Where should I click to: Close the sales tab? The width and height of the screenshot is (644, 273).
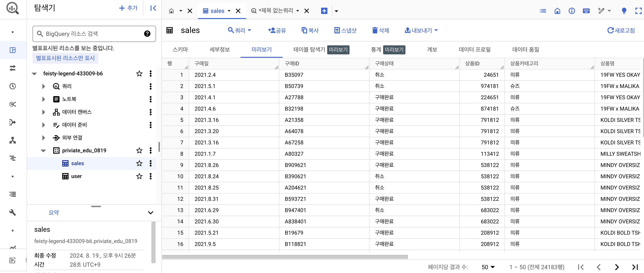[x=238, y=11]
